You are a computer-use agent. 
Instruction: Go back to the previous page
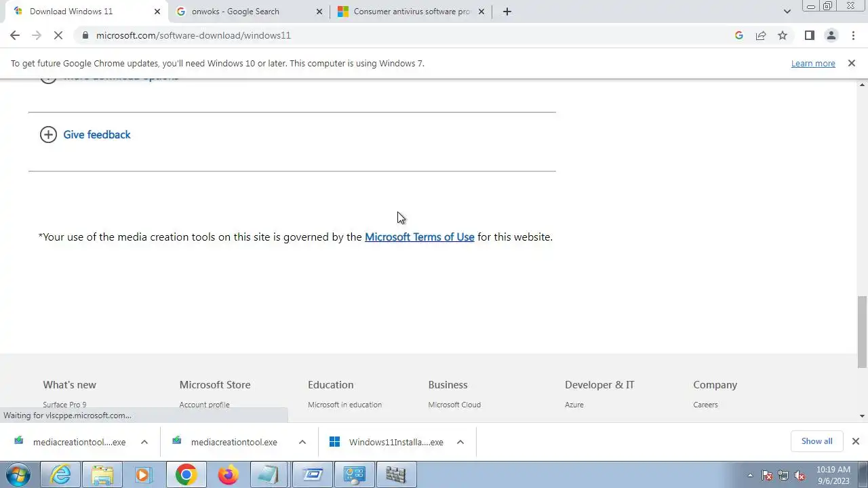tap(15, 35)
